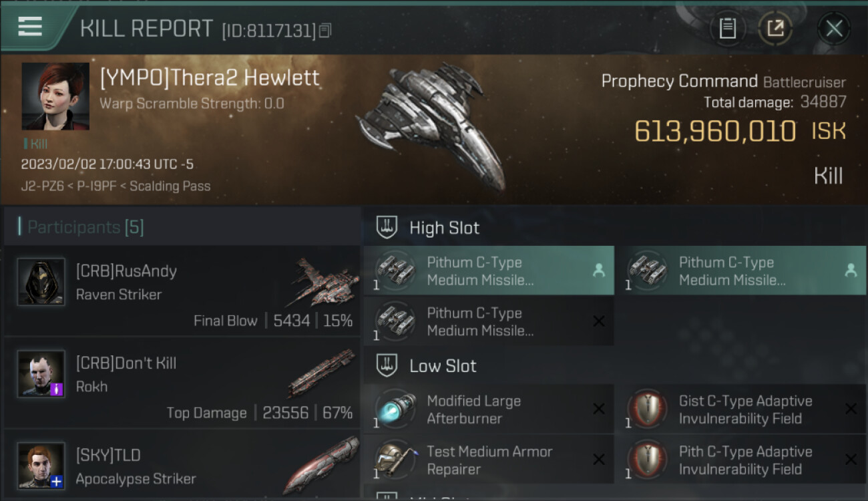The height and width of the screenshot is (501, 868).
Task: Open the hamburger menu
Action: [x=30, y=27]
